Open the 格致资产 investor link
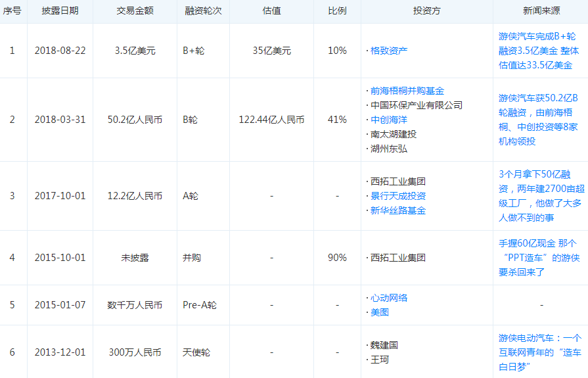 pyautogui.click(x=389, y=51)
